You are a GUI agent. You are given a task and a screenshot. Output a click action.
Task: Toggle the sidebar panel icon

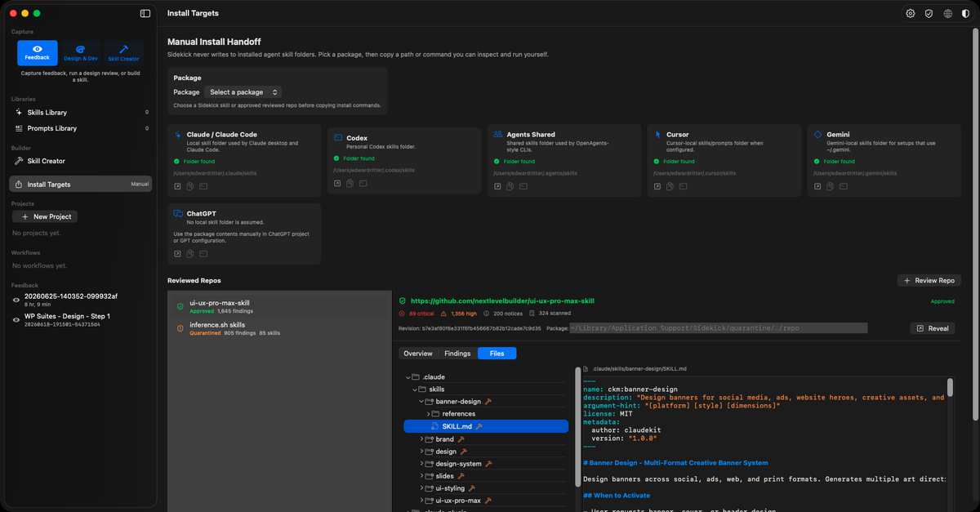coord(145,13)
